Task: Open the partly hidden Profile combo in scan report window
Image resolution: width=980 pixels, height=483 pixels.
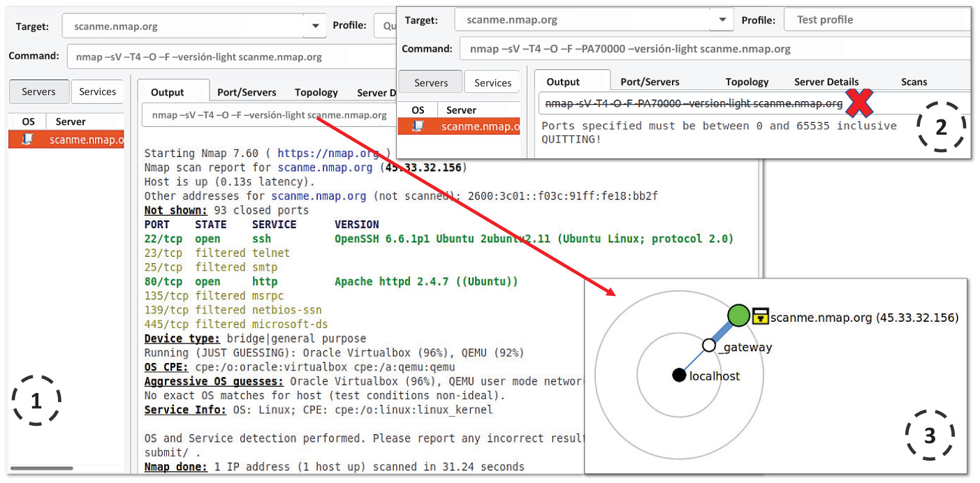Action: [x=385, y=26]
